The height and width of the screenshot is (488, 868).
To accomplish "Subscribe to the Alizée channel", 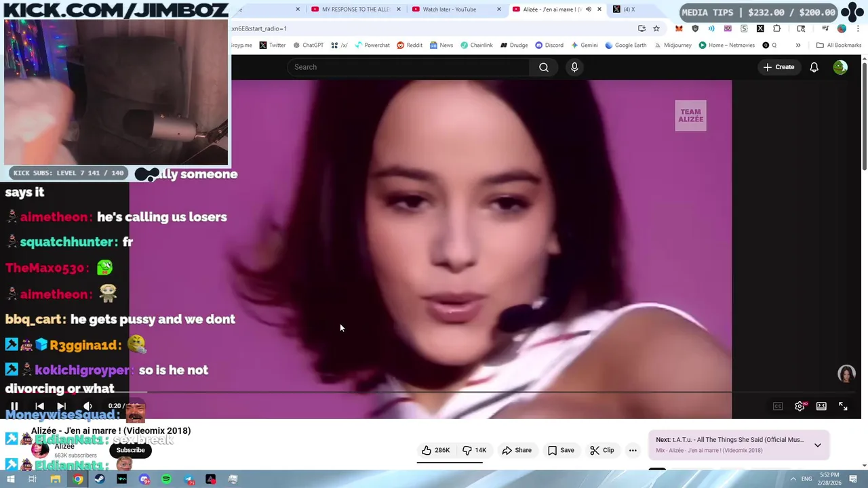I will (x=130, y=450).
